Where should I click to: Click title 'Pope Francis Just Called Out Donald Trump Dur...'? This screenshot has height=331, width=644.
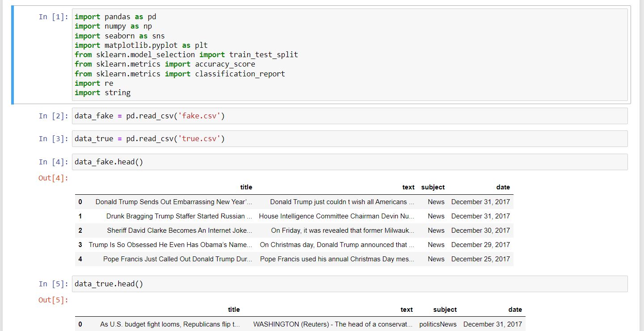(x=178, y=259)
